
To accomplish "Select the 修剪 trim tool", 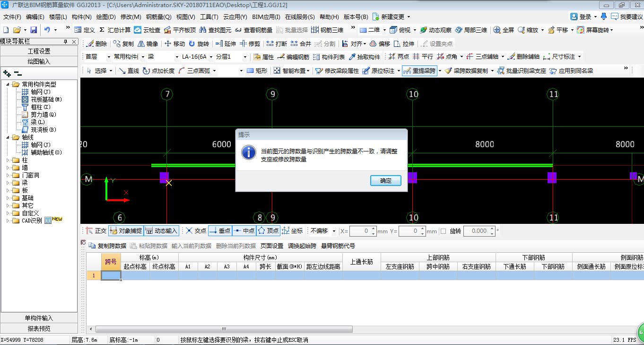I will pos(250,44).
